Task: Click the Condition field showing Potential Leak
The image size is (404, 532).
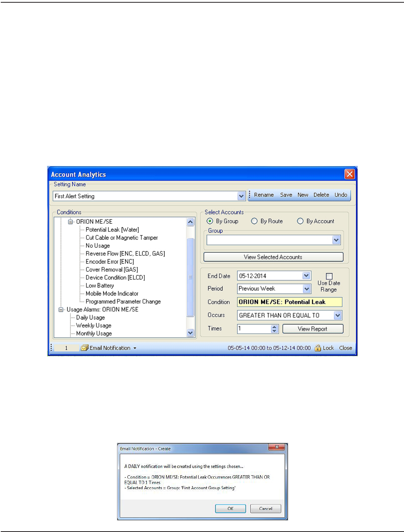Action: [x=290, y=302]
